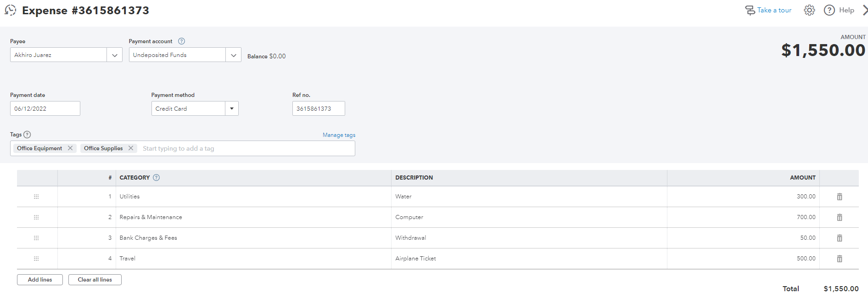Click the Payment account help icon
The width and height of the screenshot is (868, 299).
click(x=181, y=41)
